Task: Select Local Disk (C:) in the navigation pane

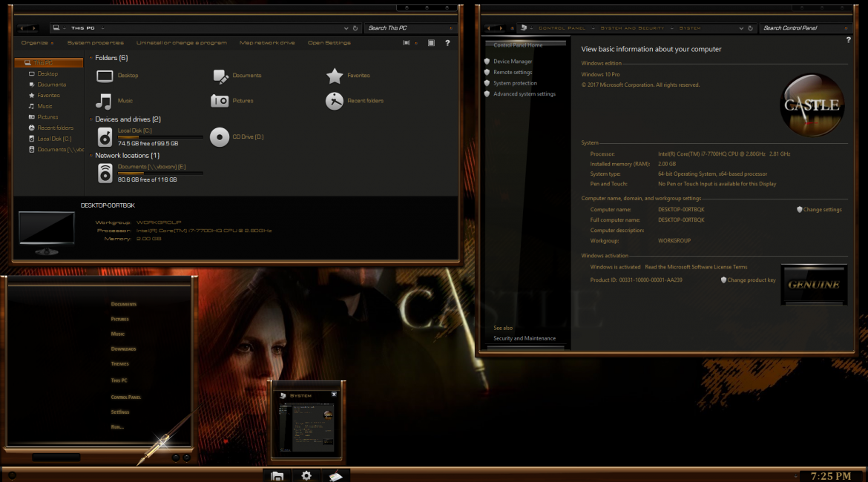Action: click(x=54, y=139)
